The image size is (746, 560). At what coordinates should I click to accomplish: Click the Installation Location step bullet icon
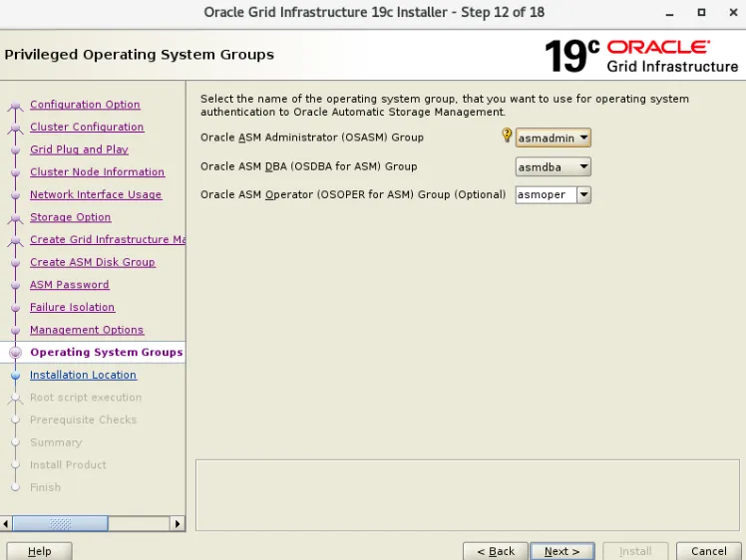pyautogui.click(x=15, y=375)
